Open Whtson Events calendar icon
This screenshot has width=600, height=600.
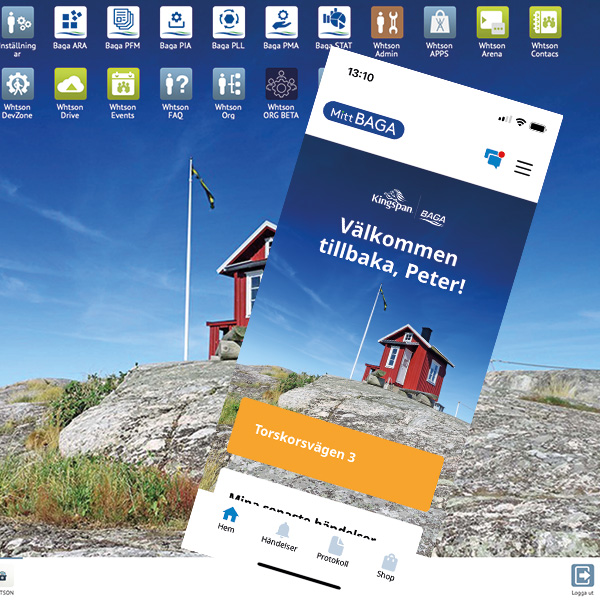pyautogui.click(x=123, y=84)
